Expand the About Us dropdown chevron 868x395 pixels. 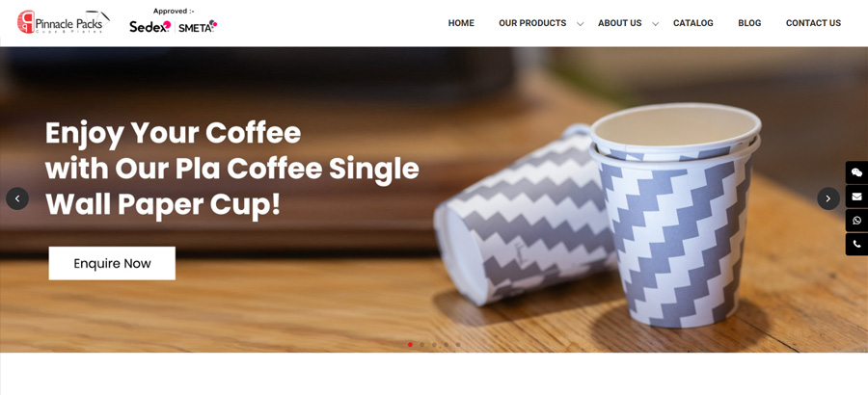pyautogui.click(x=656, y=24)
